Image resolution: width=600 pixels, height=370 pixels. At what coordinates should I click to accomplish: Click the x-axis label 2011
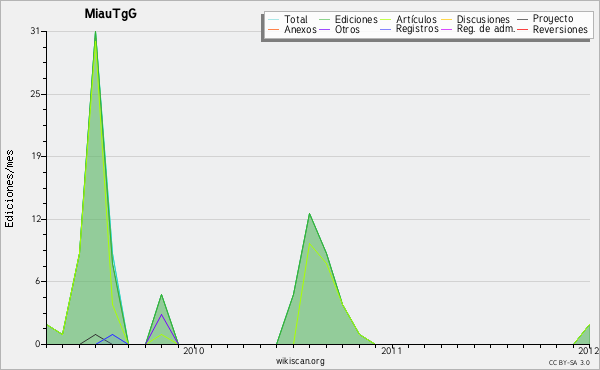[391, 350]
